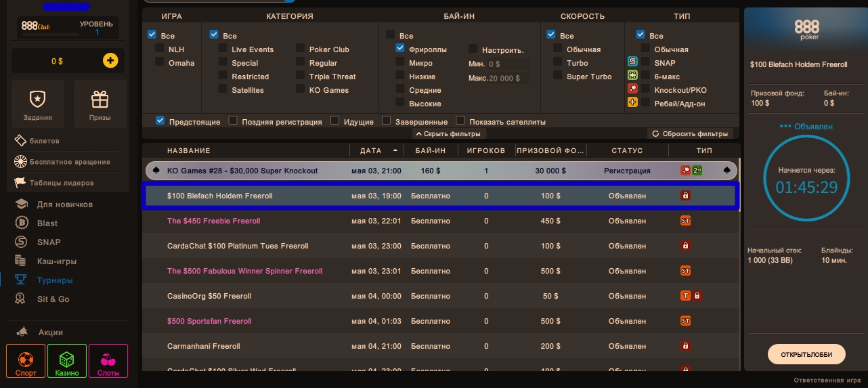This screenshot has height=388, width=868.
Task: Toggle the Предстоящие checkbox
Action: click(x=160, y=121)
